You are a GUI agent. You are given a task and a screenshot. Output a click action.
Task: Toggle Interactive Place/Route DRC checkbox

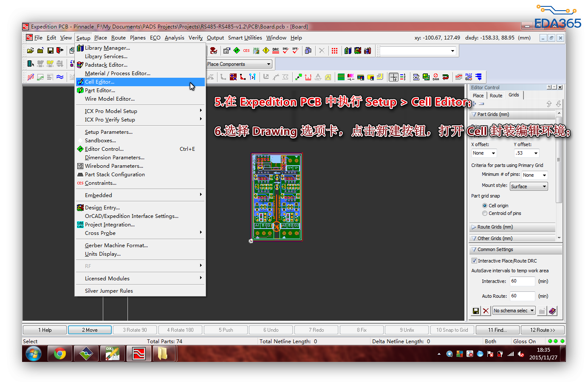[474, 261]
